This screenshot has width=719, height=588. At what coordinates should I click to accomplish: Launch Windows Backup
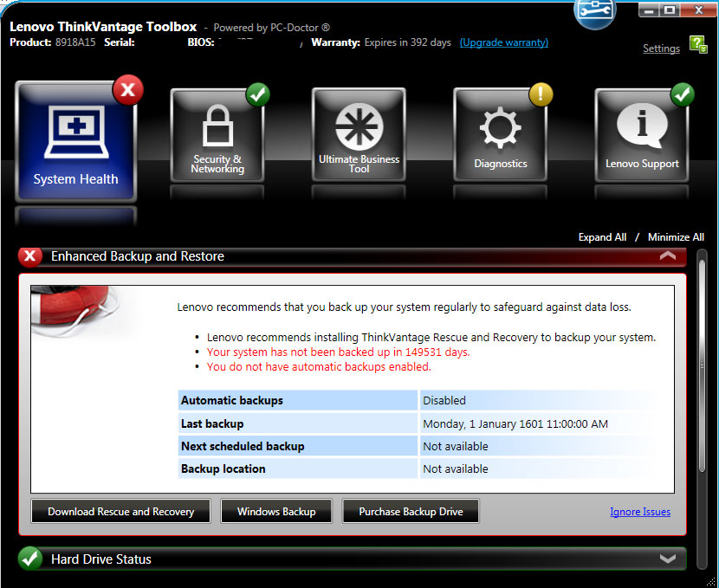[x=276, y=511]
